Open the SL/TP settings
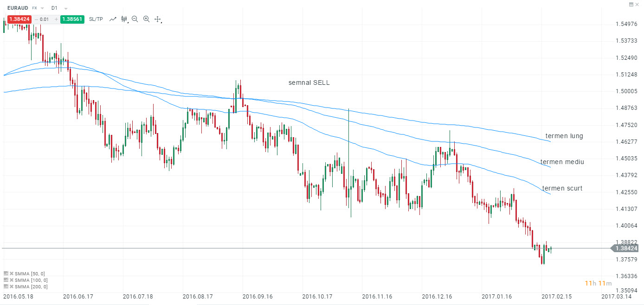 (x=96, y=19)
